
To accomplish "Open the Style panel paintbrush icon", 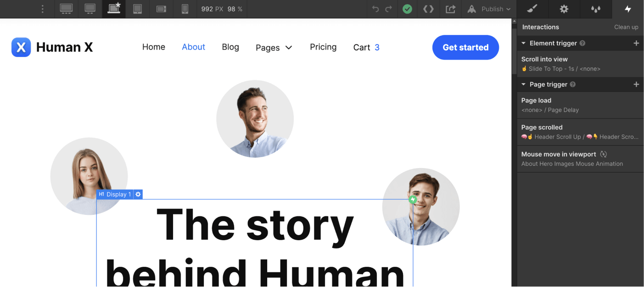I will click(x=532, y=9).
